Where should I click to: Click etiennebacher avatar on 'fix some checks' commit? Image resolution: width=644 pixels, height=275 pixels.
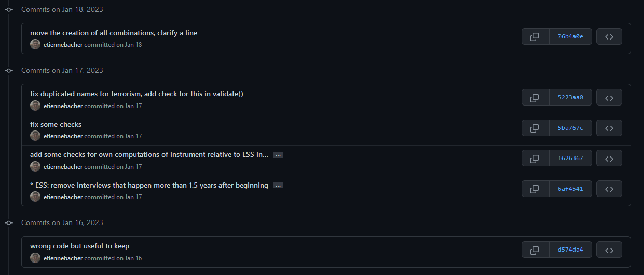pyautogui.click(x=35, y=136)
